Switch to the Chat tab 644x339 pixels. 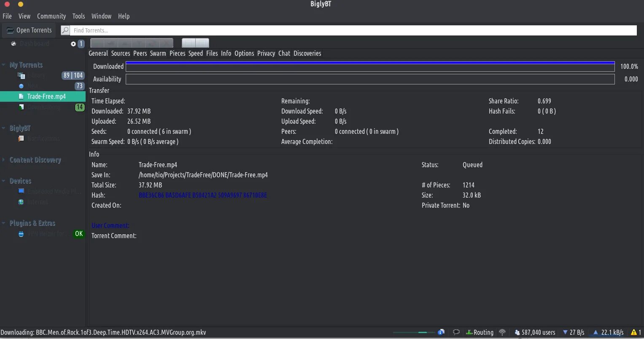284,53
